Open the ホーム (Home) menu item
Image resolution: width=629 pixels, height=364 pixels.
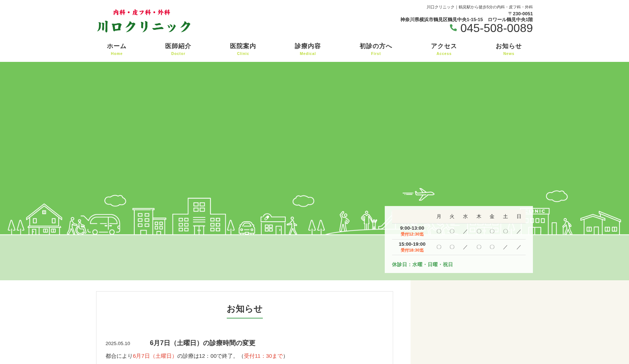point(116,49)
